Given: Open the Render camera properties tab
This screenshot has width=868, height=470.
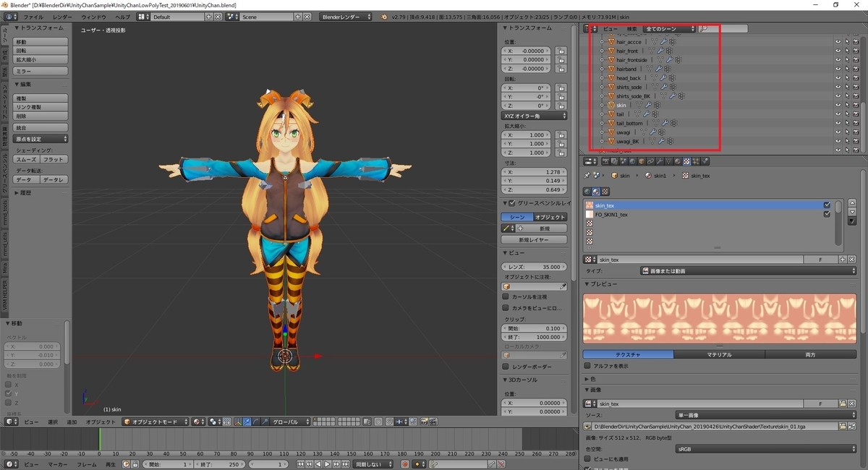Looking at the screenshot, I should [605, 161].
